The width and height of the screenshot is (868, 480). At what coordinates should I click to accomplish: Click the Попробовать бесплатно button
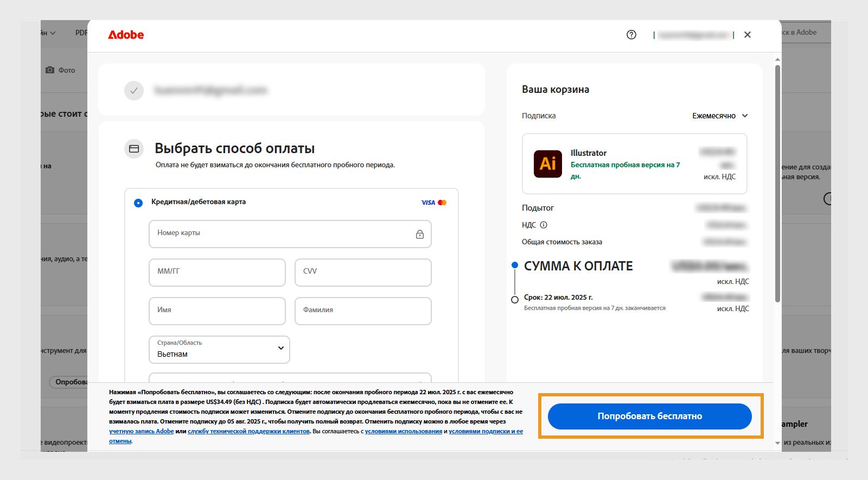[x=650, y=416]
